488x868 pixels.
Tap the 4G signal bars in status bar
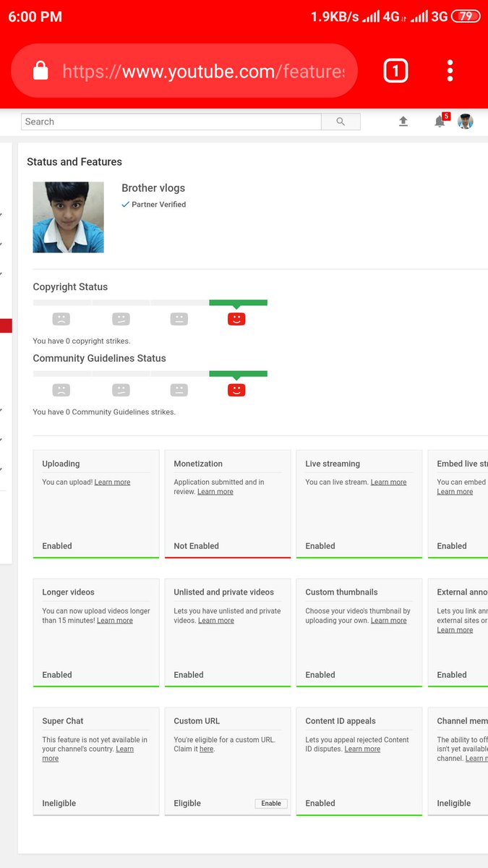371,17
